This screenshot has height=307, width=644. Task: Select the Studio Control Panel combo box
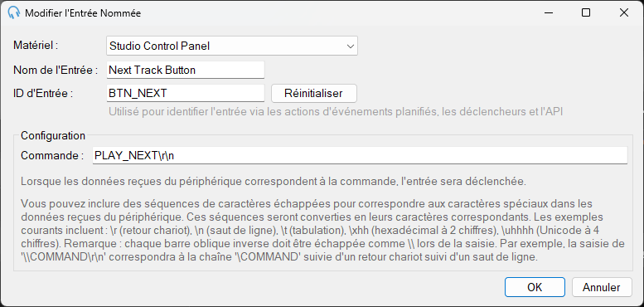[231, 46]
